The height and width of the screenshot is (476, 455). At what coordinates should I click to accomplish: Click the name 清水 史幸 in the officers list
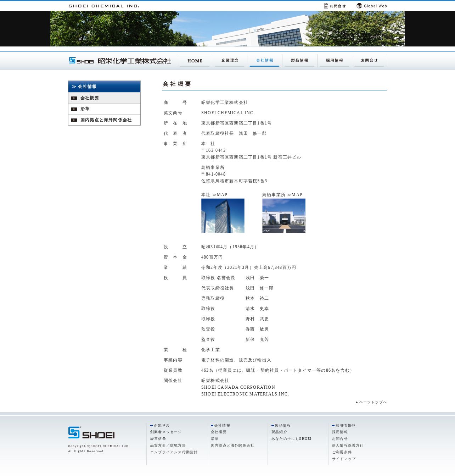pyautogui.click(x=257, y=309)
